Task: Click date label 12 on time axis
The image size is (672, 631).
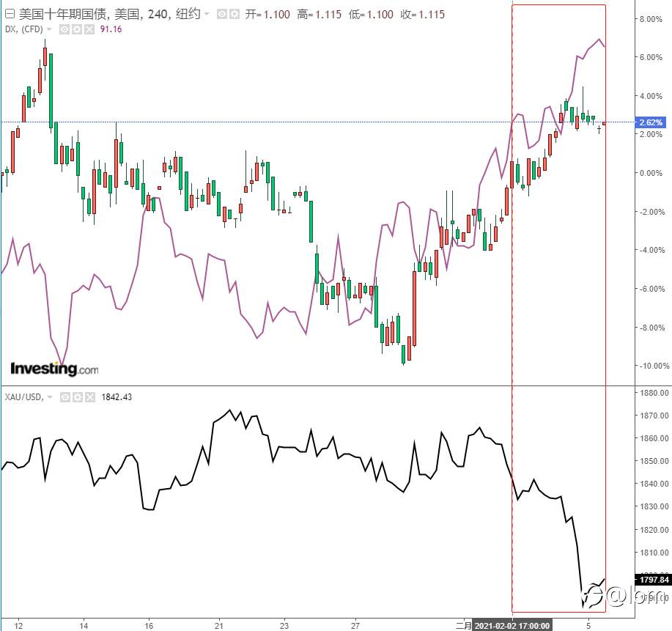Action: [x=18, y=626]
